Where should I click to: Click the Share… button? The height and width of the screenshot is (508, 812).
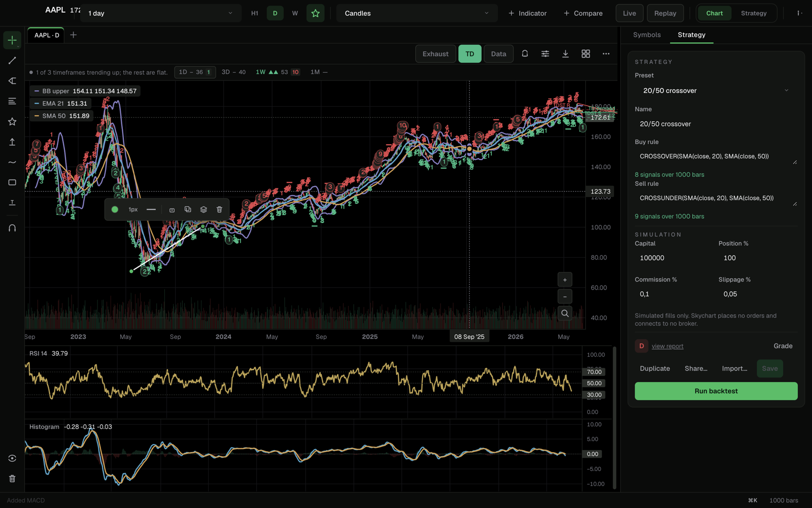point(696,368)
